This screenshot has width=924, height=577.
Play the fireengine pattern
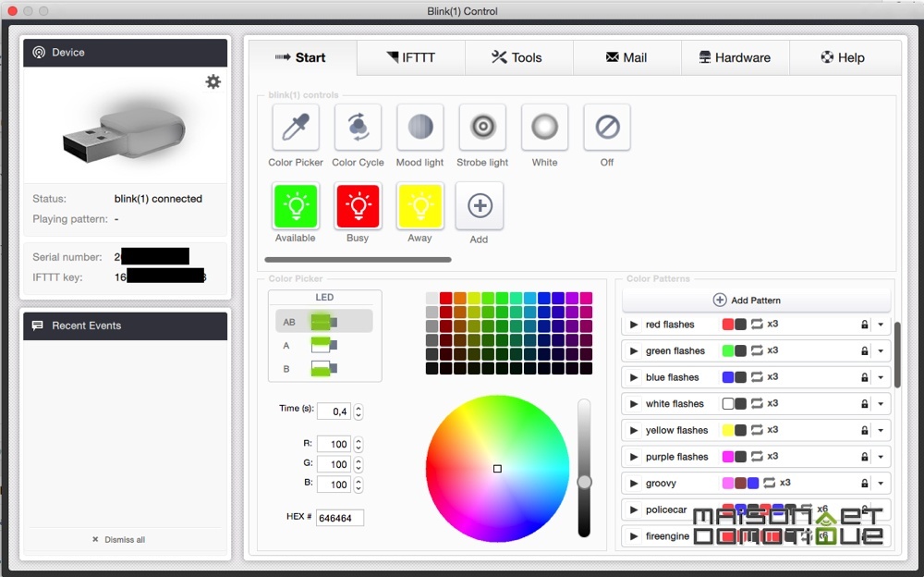click(x=634, y=536)
